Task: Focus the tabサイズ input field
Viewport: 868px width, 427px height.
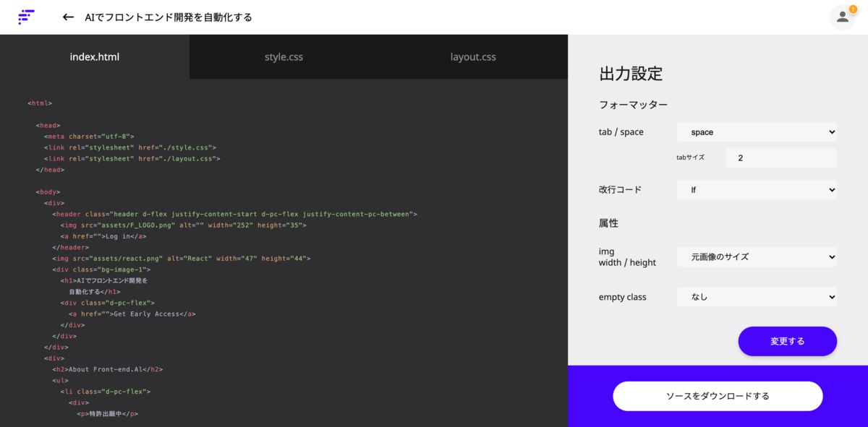Action: click(781, 158)
